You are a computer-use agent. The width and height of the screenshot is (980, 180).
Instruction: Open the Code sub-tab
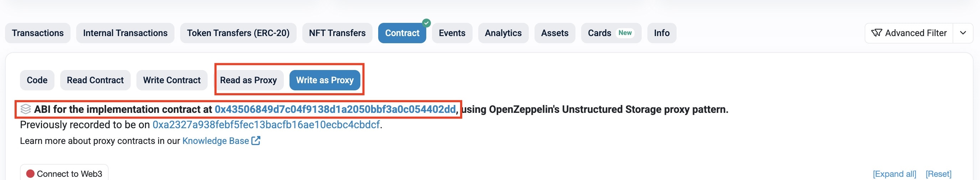37,80
